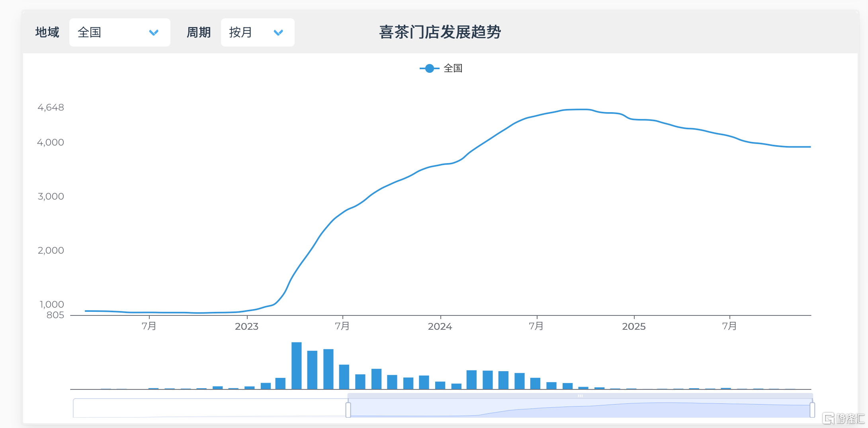Image resolution: width=868 pixels, height=428 pixels.
Task: Click the 2024 label on the x-axis
Action: (440, 327)
